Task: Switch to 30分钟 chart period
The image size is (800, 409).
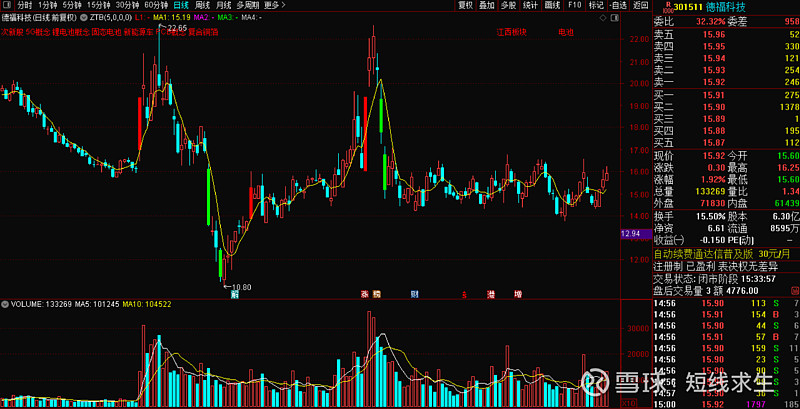Action: [x=127, y=6]
